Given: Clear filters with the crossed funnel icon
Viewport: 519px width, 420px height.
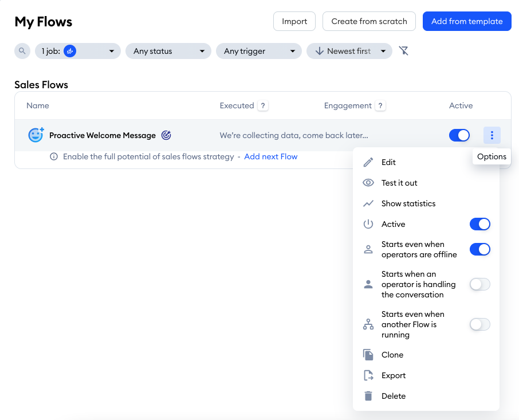Looking at the screenshot, I should [x=403, y=50].
